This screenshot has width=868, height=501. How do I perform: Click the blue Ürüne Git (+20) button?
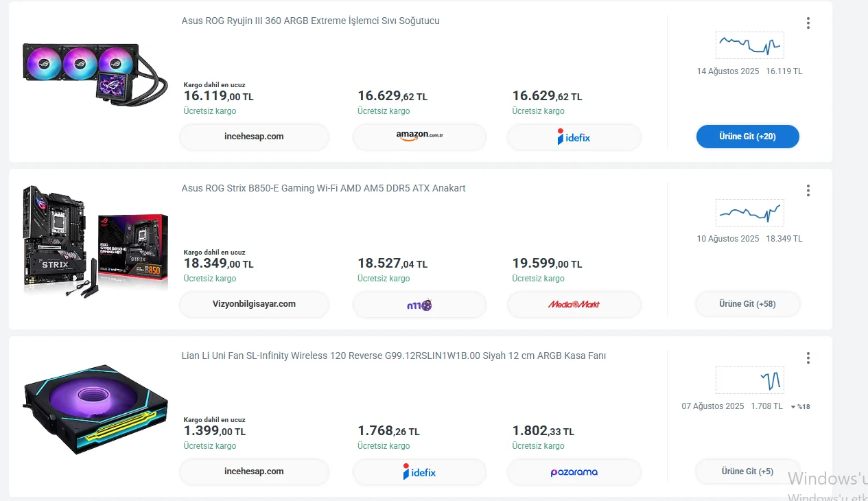[747, 137]
